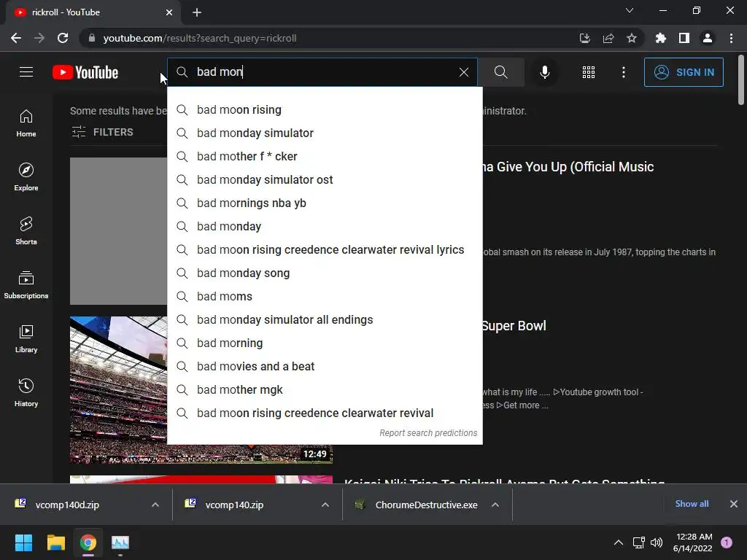Open the Super Bowl stadium video thumbnail
747x560 pixels.
(x=118, y=389)
